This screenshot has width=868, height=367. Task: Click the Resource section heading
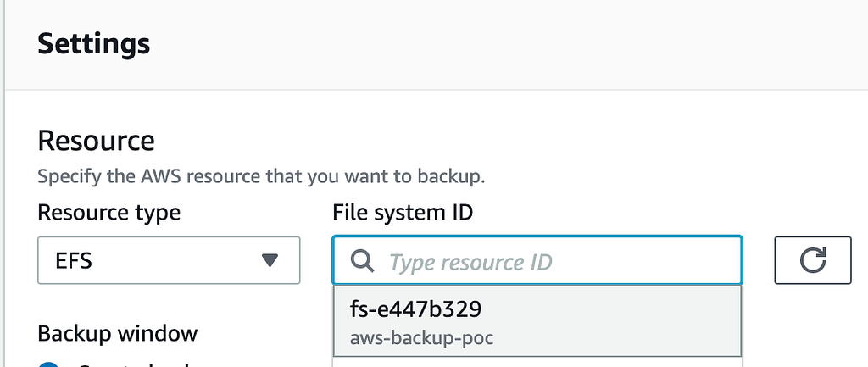coord(97,141)
